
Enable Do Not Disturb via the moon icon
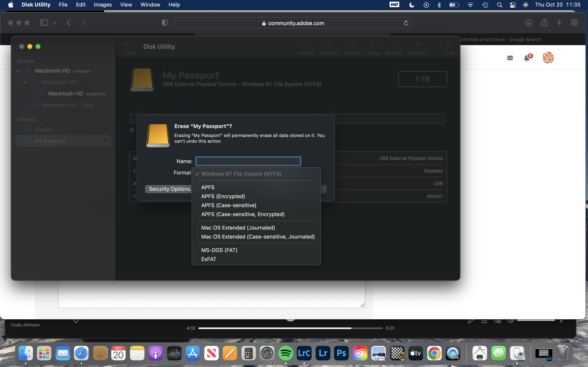411,5
